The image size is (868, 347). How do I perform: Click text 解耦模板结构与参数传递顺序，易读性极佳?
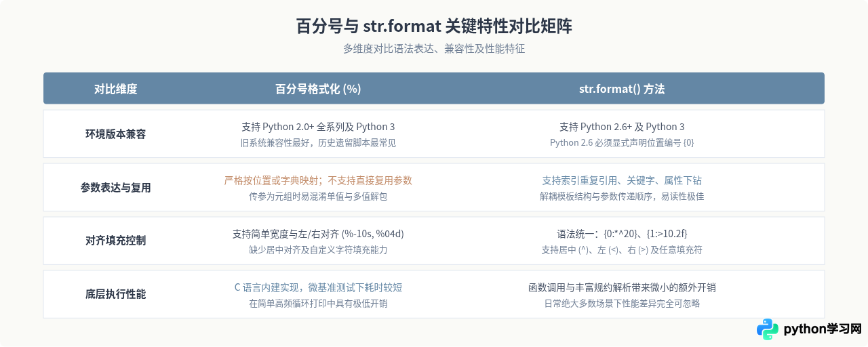tap(622, 197)
